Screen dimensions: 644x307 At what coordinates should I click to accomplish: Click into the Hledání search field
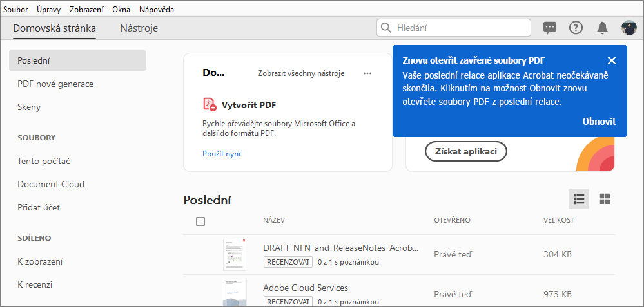(x=453, y=28)
